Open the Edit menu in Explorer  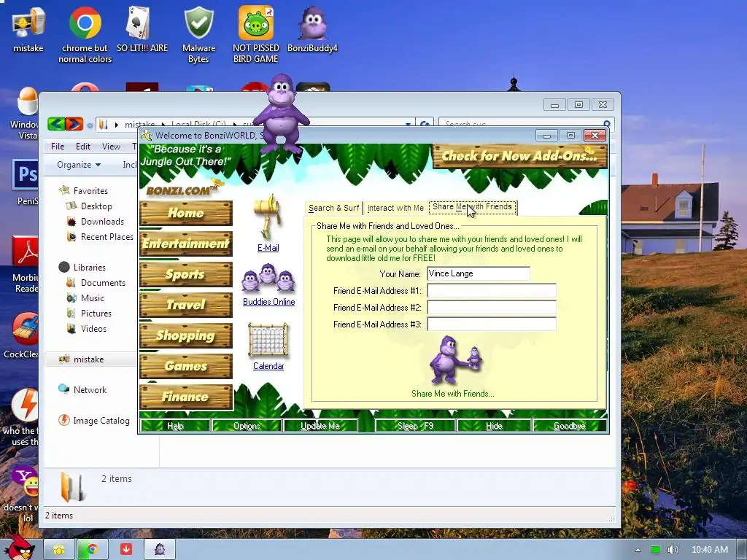point(83,146)
